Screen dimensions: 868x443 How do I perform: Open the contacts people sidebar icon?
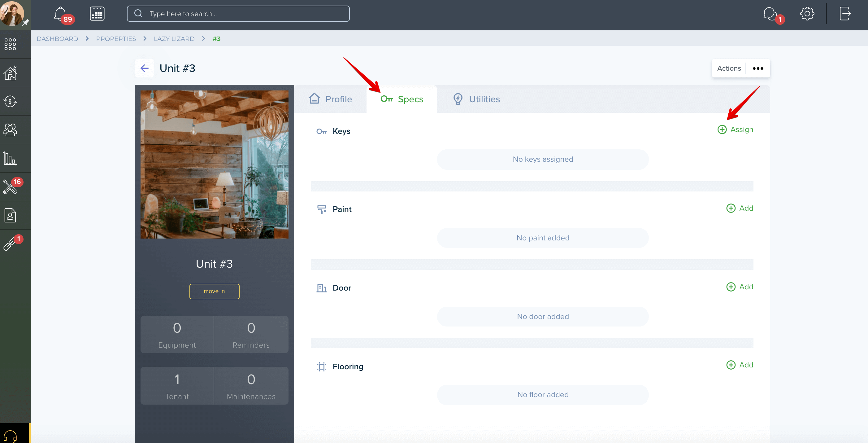[x=10, y=130]
